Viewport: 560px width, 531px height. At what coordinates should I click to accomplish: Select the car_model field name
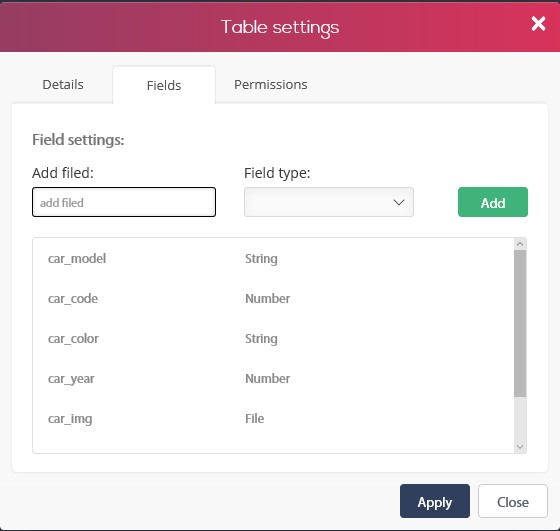77,259
